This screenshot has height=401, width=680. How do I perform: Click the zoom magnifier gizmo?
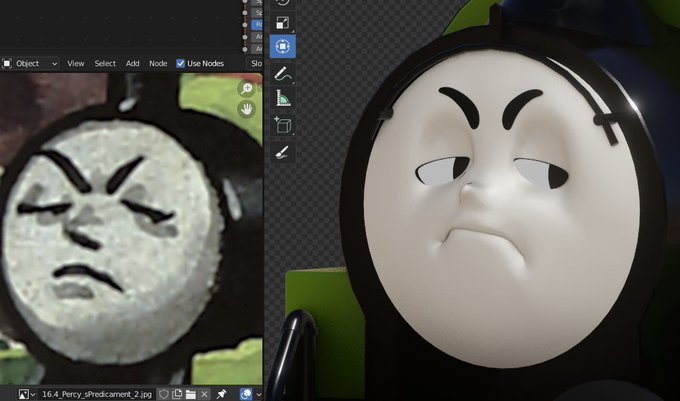pyautogui.click(x=247, y=89)
